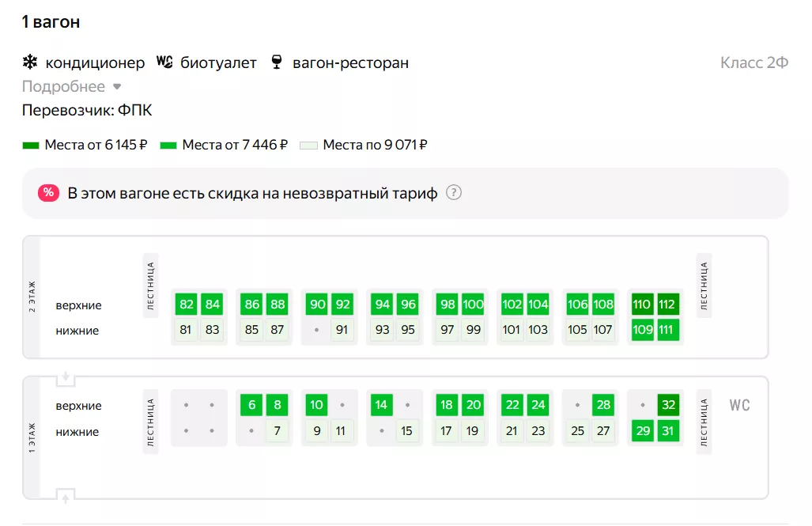Screen dimensions: 812x526
Task: Click the Класс 2Ф class label
Action: [754, 63]
